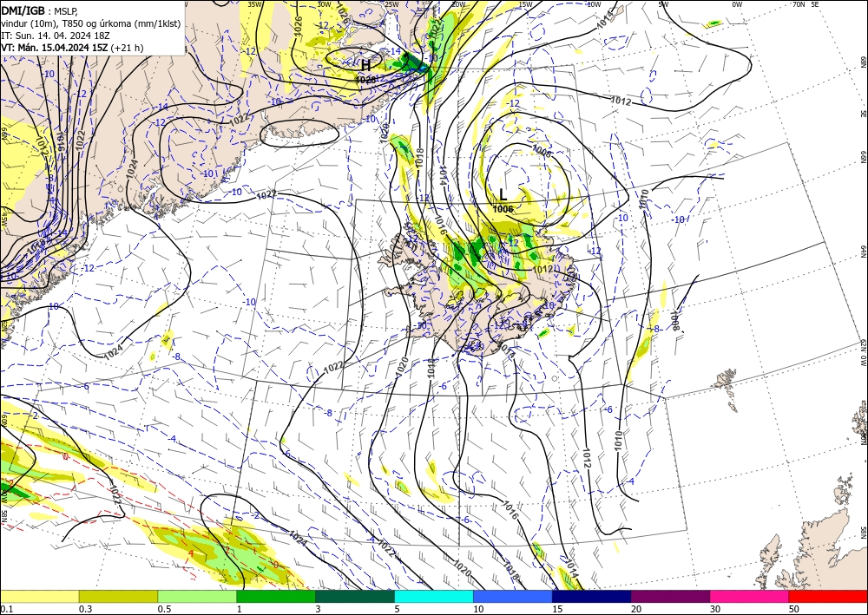Click 'VT: Mán. 15.04.2024 15Z (+21 h)' line

point(72,48)
